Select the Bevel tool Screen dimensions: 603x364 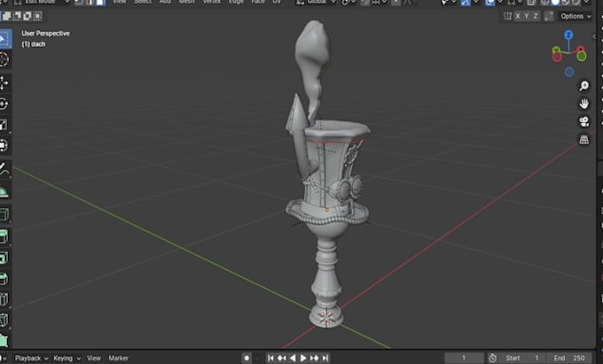4,278
